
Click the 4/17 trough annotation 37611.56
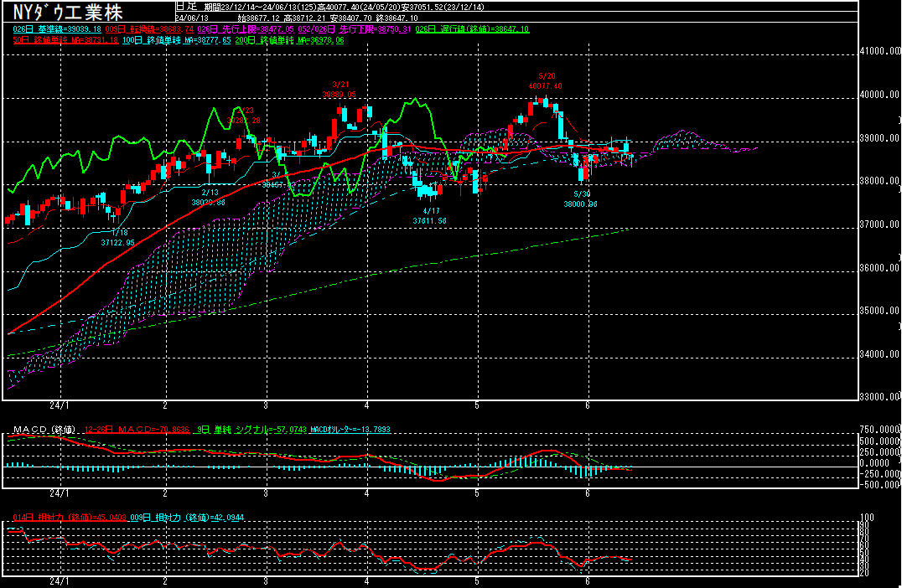pyautogui.click(x=430, y=215)
